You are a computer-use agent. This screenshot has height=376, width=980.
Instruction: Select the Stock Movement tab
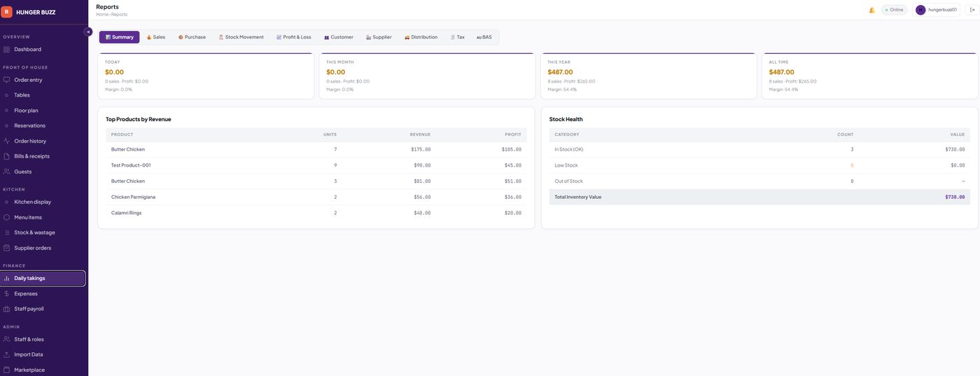241,37
